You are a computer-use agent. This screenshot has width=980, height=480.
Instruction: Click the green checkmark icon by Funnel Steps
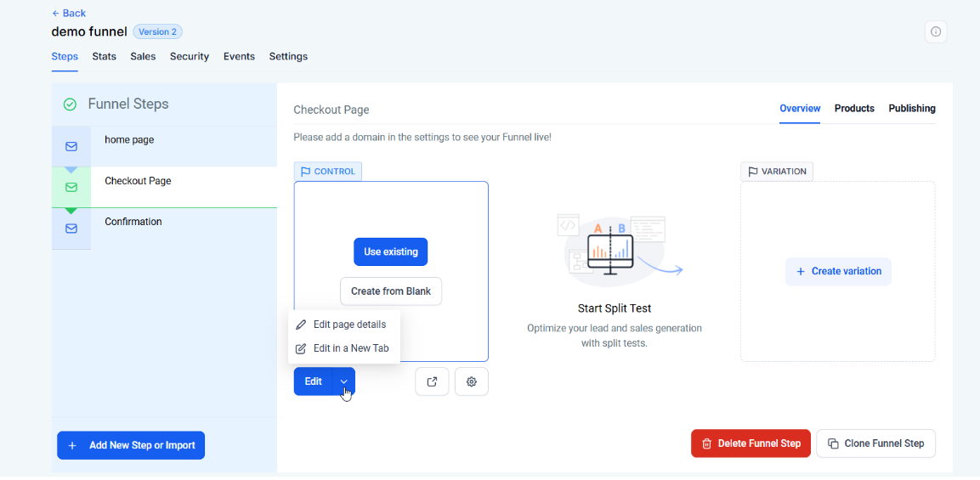70,104
